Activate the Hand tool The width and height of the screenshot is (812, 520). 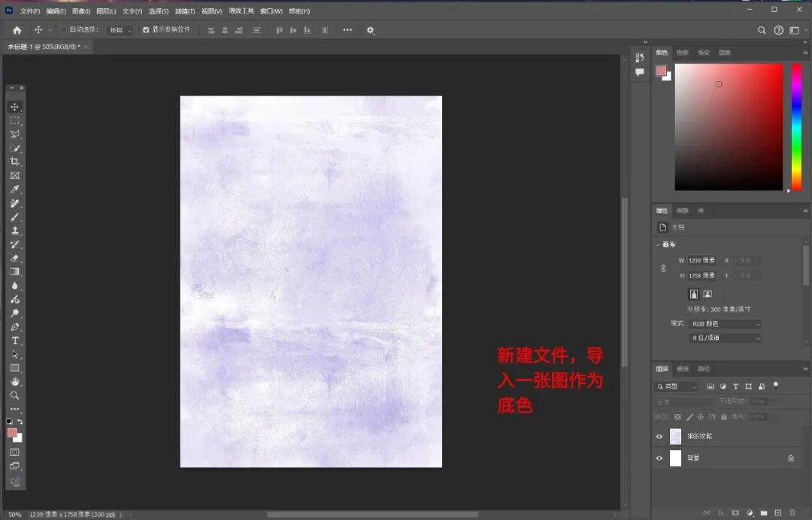[x=14, y=382]
